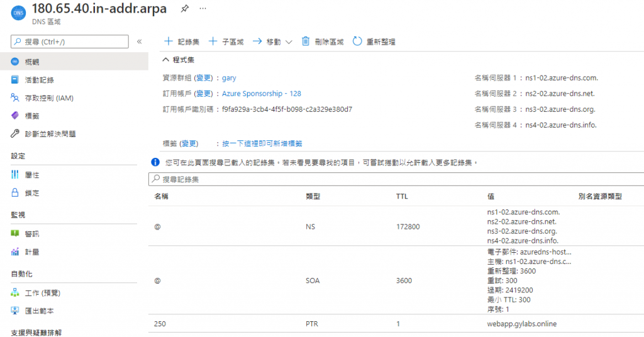
Task: Click the metrics chart icon
Action: [x=15, y=251]
